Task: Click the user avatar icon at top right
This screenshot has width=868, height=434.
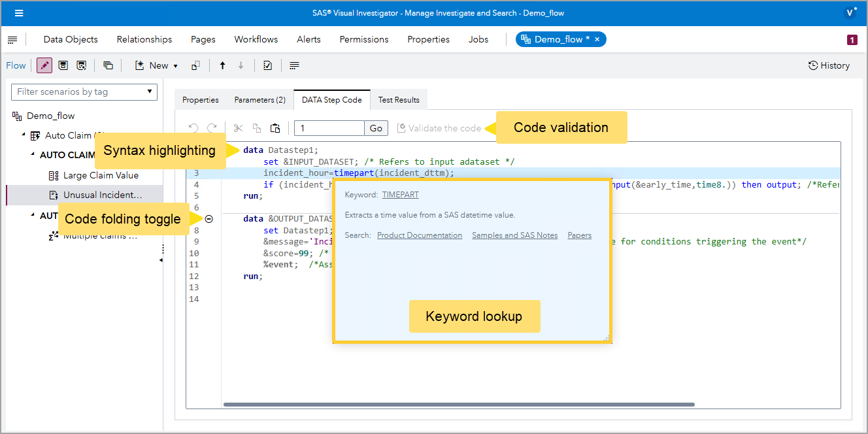Action: tap(850, 12)
